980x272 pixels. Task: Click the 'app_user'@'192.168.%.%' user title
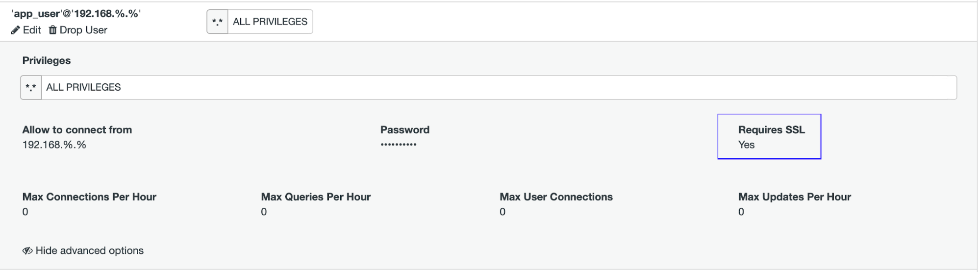point(76,14)
